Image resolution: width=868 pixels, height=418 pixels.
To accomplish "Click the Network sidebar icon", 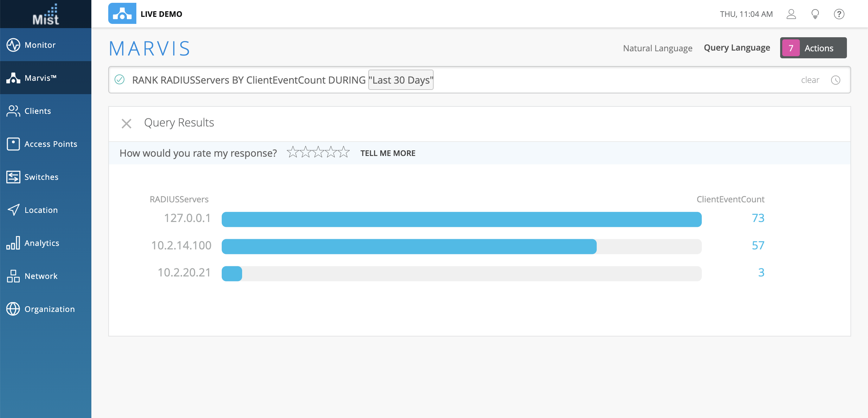I will tap(13, 276).
